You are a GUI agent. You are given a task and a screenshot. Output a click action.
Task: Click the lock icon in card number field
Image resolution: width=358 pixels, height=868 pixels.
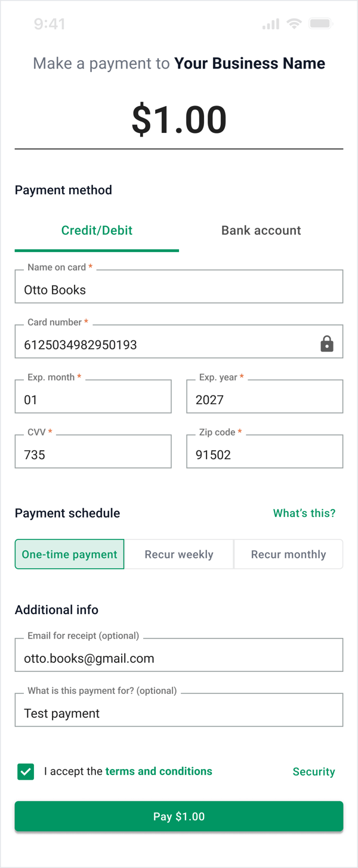[x=326, y=344]
